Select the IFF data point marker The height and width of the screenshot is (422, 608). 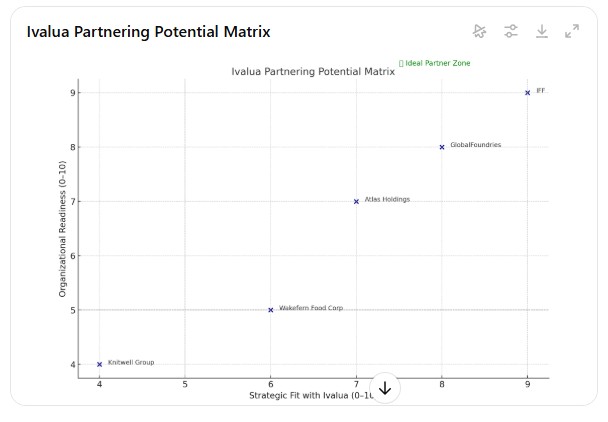[x=528, y=93]
